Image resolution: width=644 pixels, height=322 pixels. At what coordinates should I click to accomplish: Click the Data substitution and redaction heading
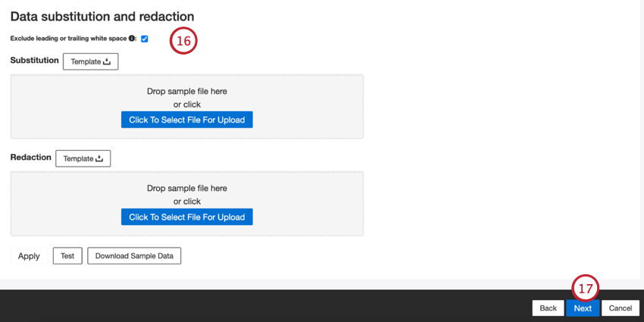pos(102,17)
